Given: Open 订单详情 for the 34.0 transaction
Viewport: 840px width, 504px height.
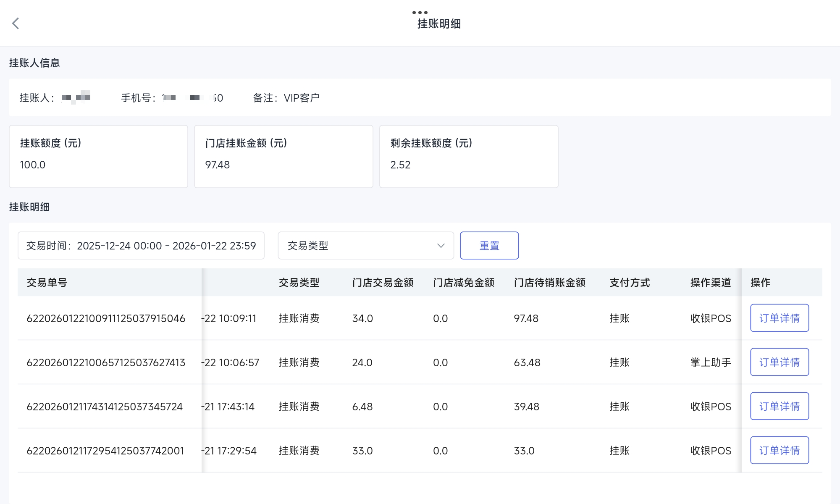Looking at the screenshot, I should click(x=779, y=318).
